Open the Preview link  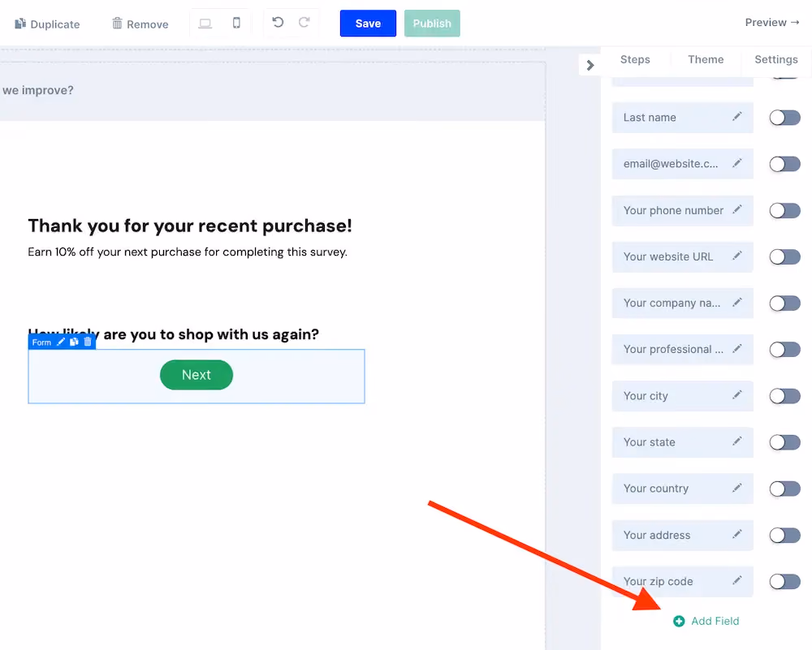(772, 23)
